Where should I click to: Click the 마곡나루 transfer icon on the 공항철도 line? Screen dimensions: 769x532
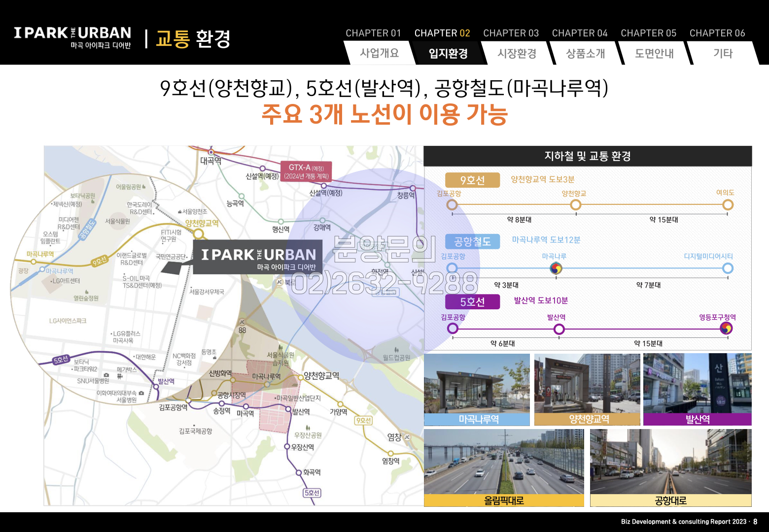(556, 268)
